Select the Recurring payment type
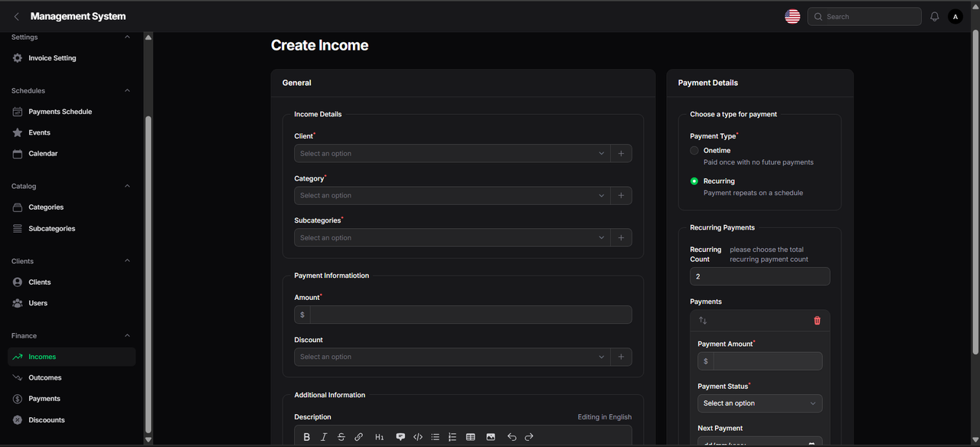 (x=694, y=181)
